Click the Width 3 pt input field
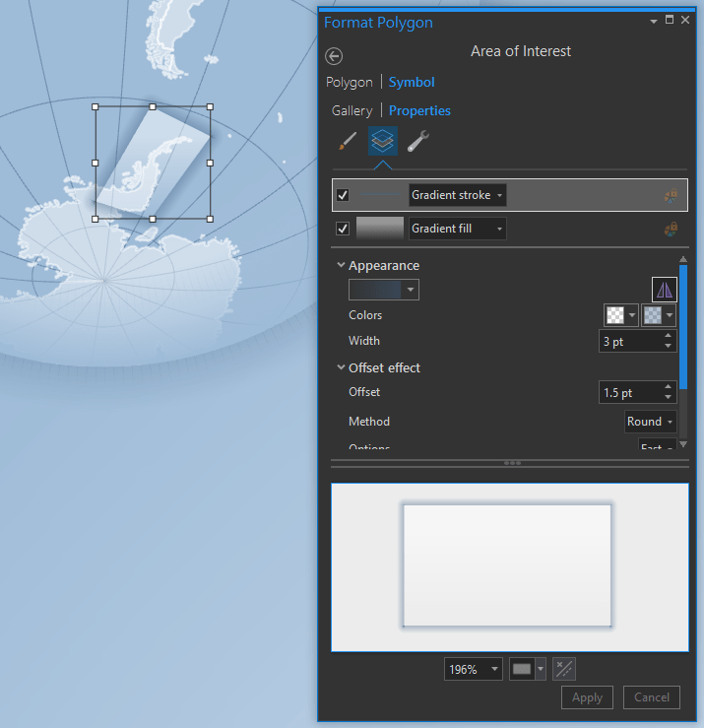 (x=630, y=342)
